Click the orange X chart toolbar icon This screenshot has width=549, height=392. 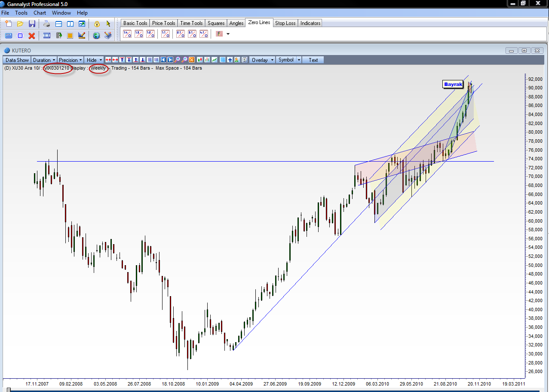[191, 60]
